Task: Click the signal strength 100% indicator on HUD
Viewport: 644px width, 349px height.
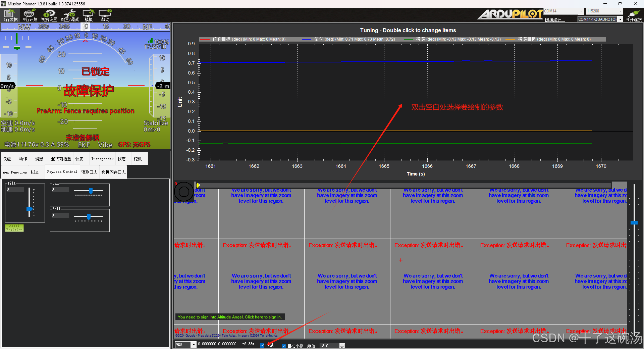Action: (158, 42)
